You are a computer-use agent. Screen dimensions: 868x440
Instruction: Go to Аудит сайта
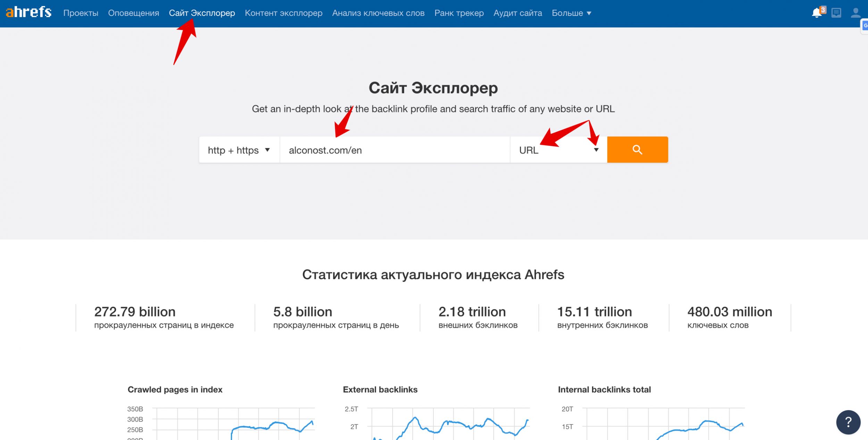pyautogui.click(x=518, y=13)
